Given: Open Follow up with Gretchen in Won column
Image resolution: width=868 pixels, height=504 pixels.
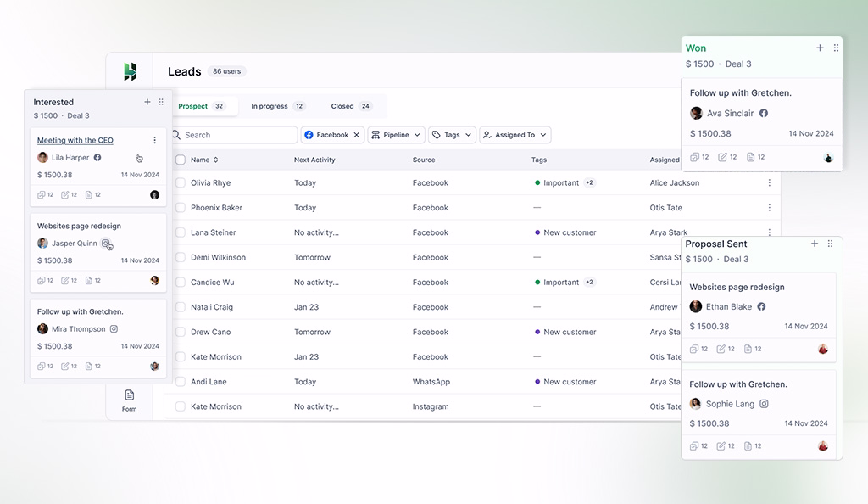Looking at the screenshot, I should click(741, 93).
